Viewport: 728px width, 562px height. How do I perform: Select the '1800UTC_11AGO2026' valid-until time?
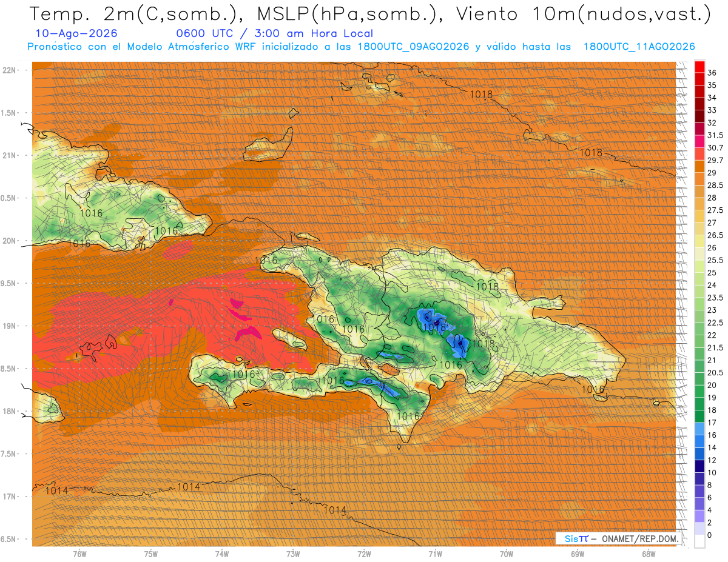pos(639,47)
